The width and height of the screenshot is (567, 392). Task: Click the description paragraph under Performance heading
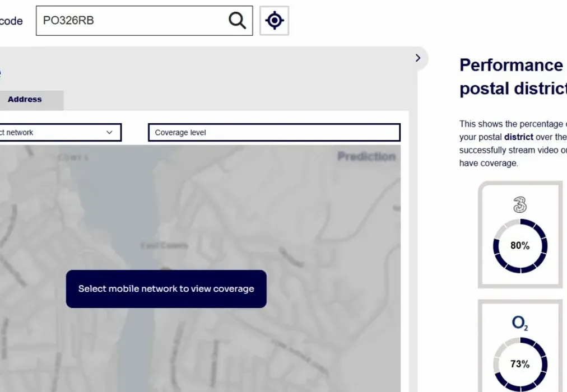point(511,143)
